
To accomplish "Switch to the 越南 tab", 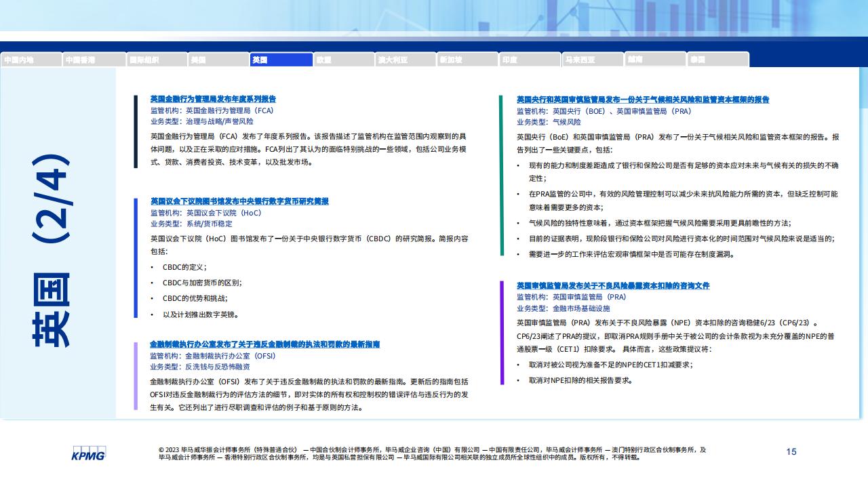I will click(655, 60).
